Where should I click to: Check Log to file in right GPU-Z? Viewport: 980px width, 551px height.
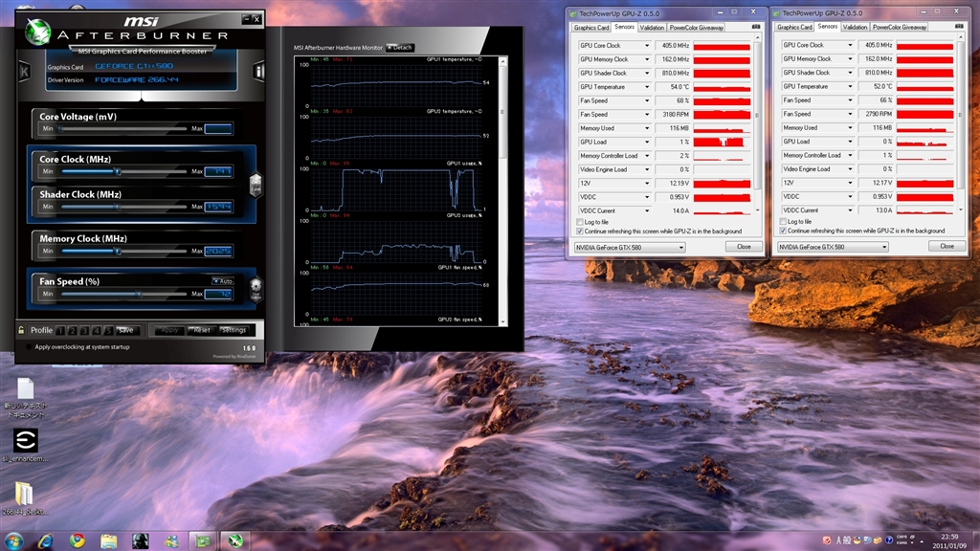tap(783, 221)
